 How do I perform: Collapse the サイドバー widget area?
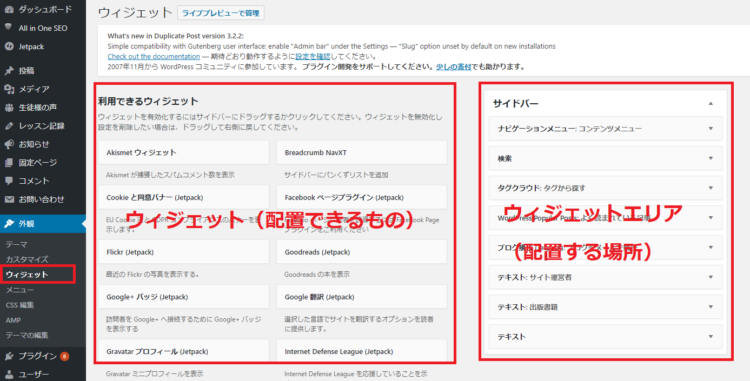tap(710, 103)
